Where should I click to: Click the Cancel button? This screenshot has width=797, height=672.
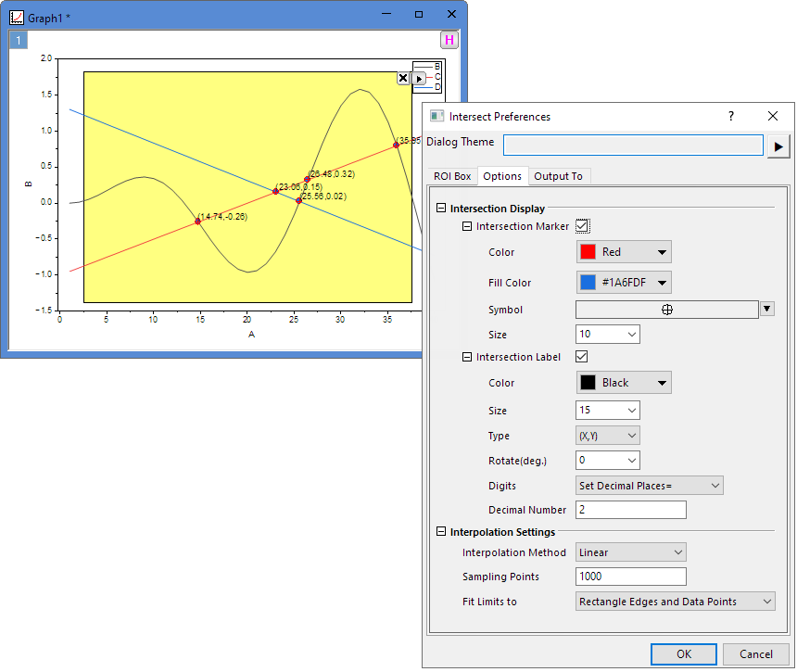click(756, 654)
